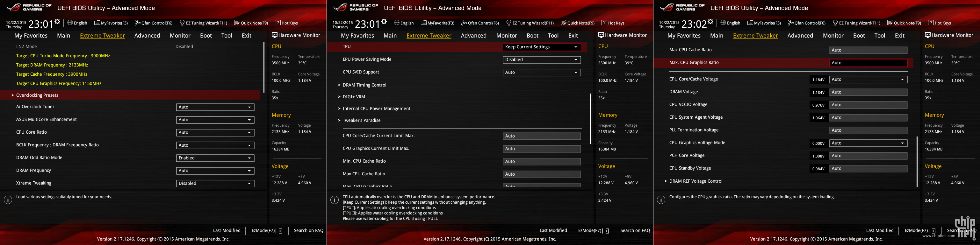The image size is (980, 245).
Task: Click the Hot Keys question icon in left screen
Action: coord(278,23)
